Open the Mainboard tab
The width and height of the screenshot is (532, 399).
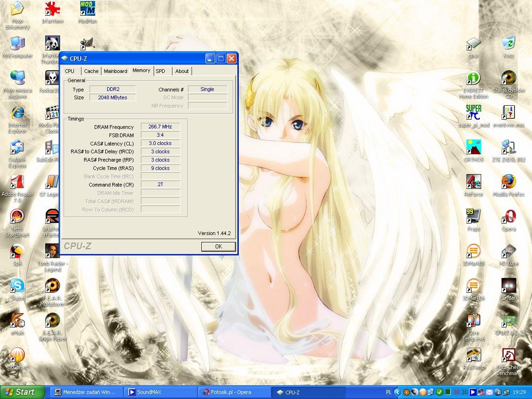point(115,71)
